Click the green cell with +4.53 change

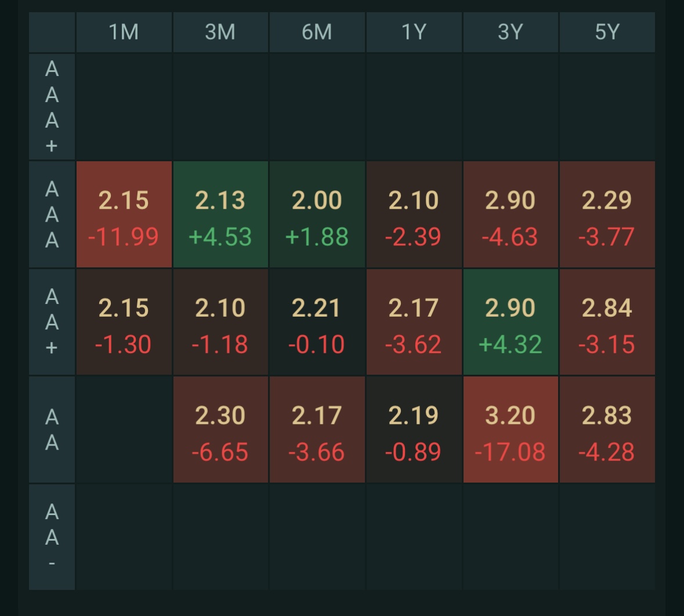pyautogui.click(x=220, y=215)
